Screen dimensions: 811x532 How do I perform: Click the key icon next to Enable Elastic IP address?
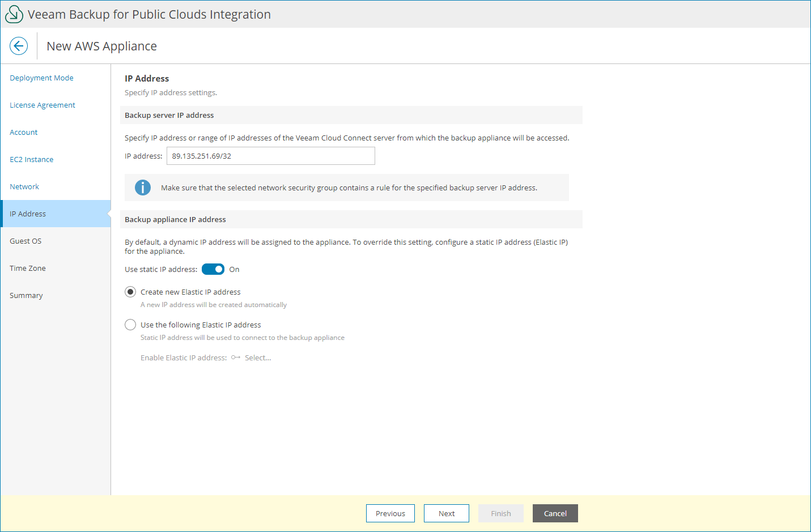[235, 357]
